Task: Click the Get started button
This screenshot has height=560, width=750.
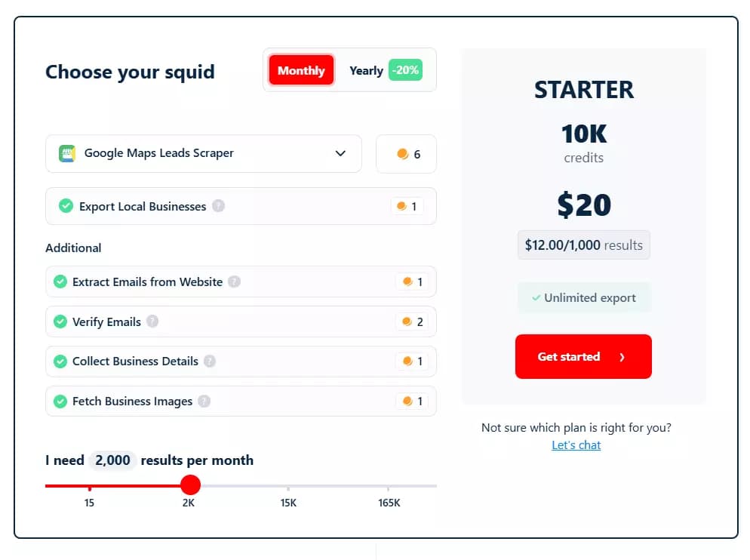Action: (x=583, y=356)
